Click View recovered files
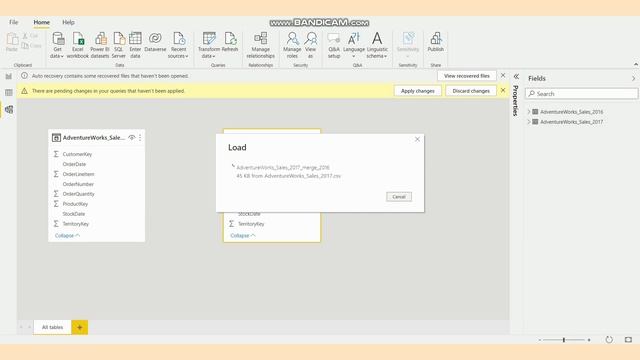The image size is (640, 360). coord(467,76)
